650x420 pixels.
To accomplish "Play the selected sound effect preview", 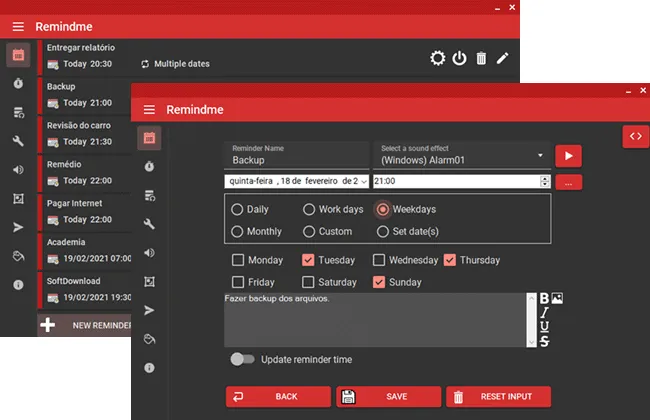I will [x=568, y=156].
